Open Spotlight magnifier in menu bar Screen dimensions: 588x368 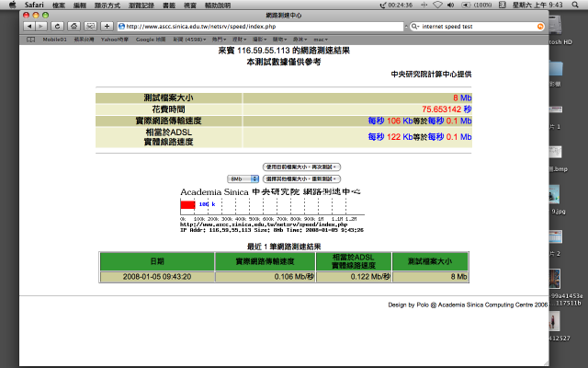(575, 5)
